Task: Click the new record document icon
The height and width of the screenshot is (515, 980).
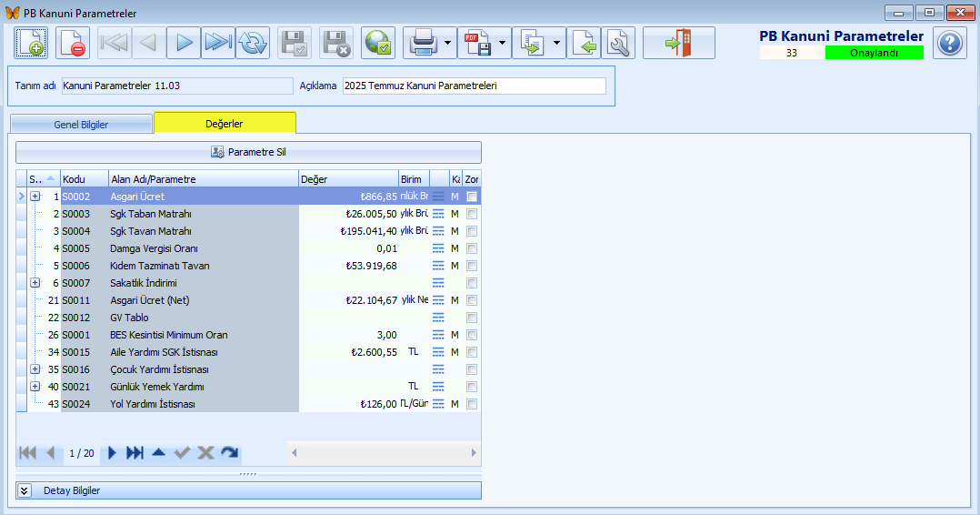Action: pos(31,43)
